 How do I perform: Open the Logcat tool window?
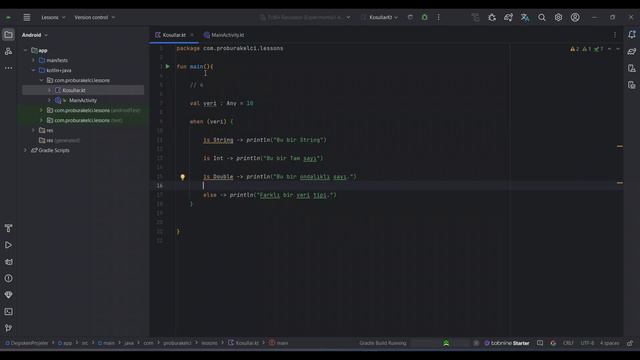8,262
